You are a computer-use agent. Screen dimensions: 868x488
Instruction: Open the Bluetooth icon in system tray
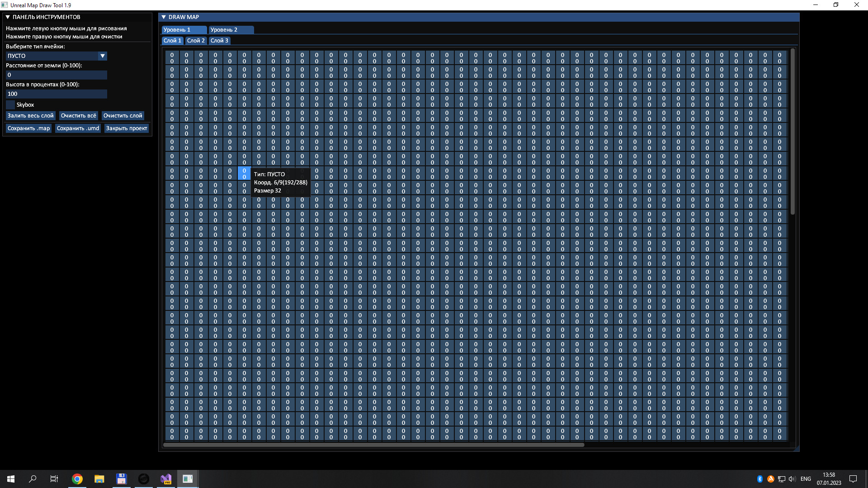[759, 479]
